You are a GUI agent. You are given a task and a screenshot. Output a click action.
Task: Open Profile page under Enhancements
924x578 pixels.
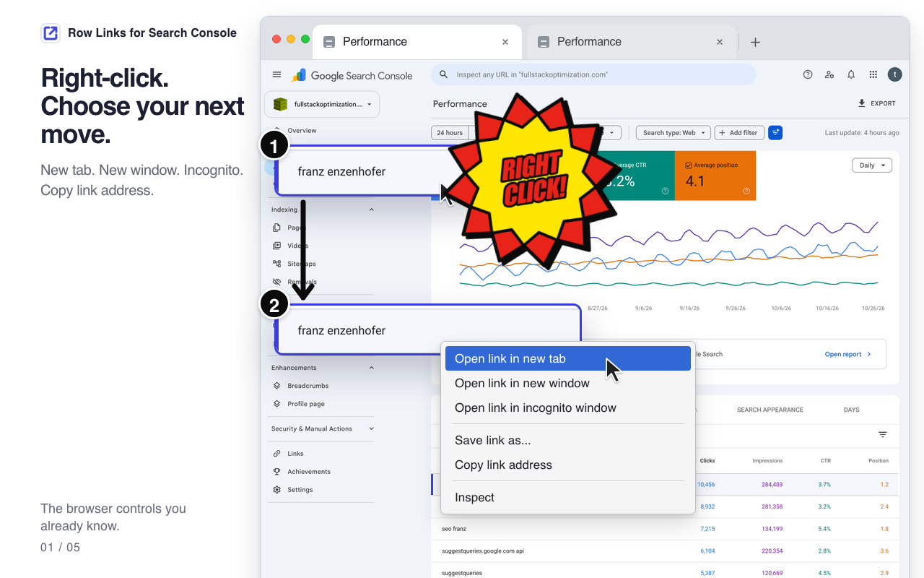pos(305,404)
